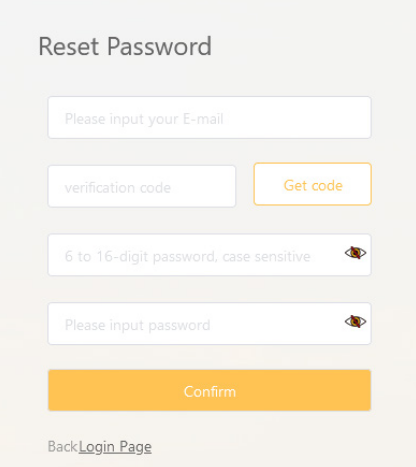Unhide the confirm password using the lower eye icon
The width and height of the screenshot is (416, 467).
coord(355,322)
